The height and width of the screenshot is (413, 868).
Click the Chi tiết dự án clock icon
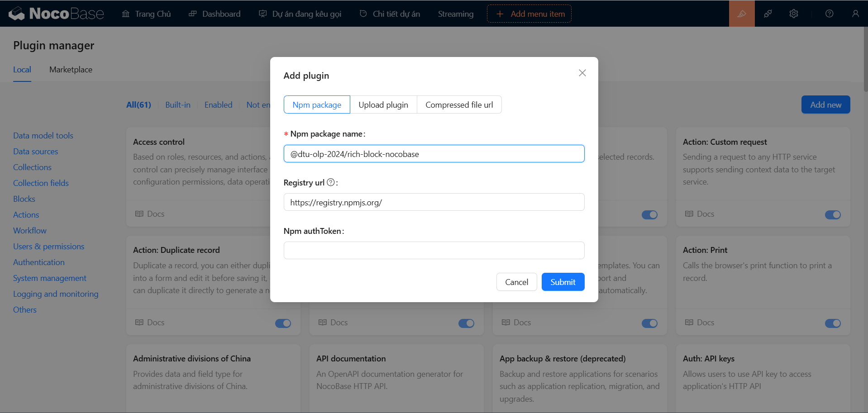point(363,14)
